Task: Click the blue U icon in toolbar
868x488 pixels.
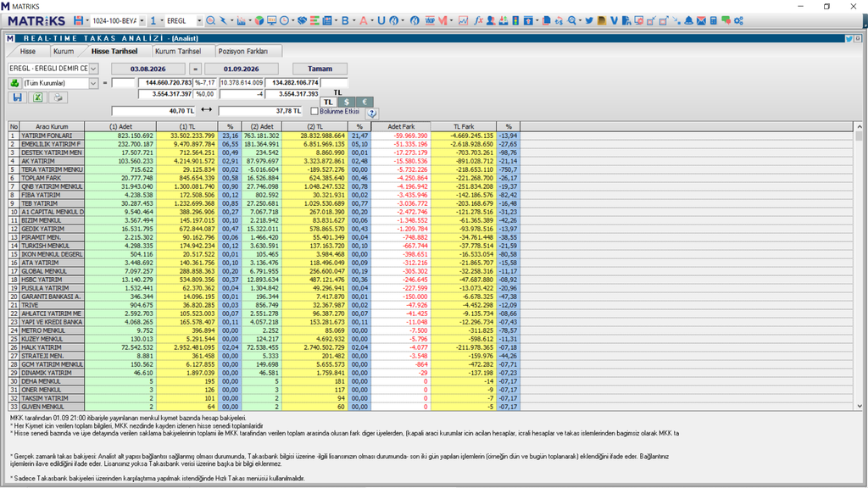Action: tap(381, 20)
